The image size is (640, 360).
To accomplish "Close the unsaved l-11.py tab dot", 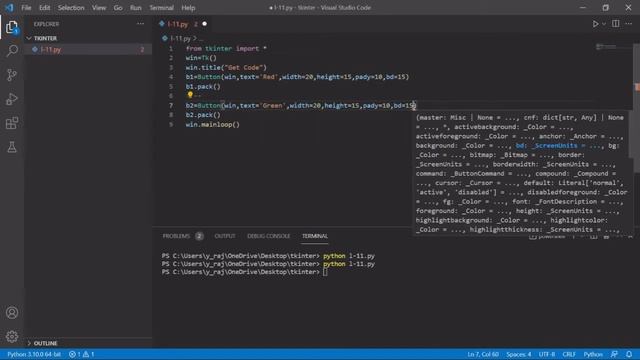I will (204, 24).
